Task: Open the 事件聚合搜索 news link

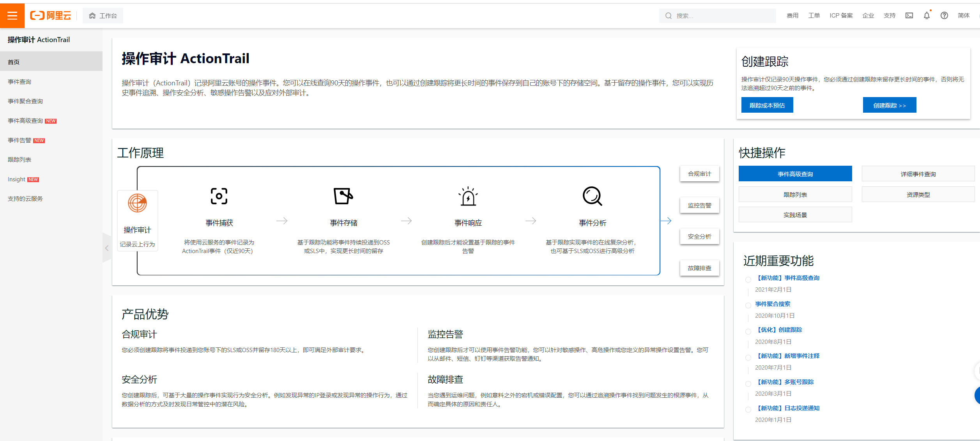Action: pyautogui.click(x=772, y=304)
